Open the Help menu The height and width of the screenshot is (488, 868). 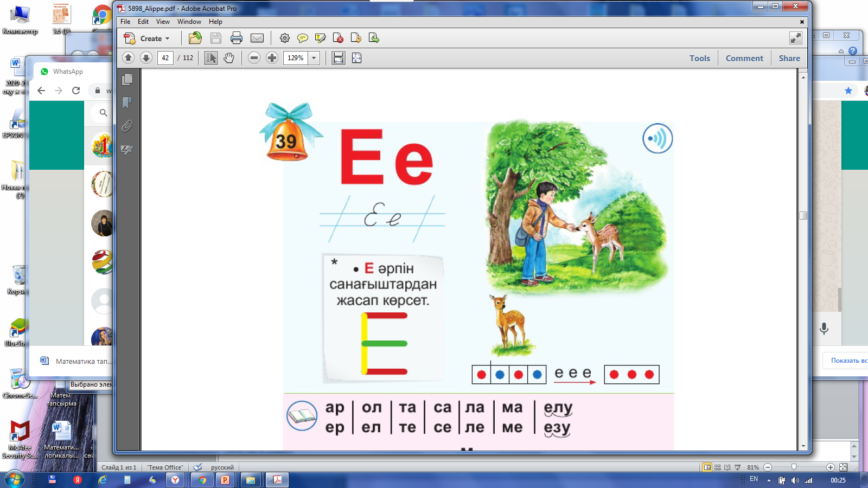[x=215, y=22]
